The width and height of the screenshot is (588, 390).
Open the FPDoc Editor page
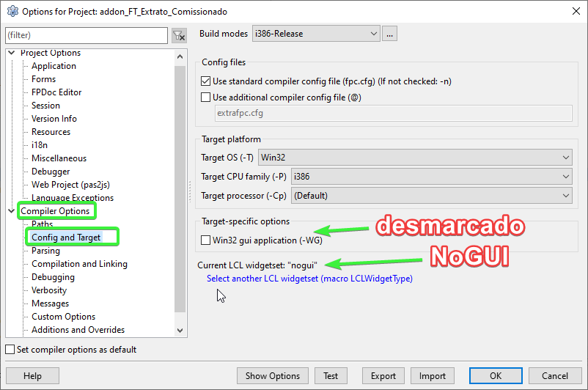(x=56, y=92)
